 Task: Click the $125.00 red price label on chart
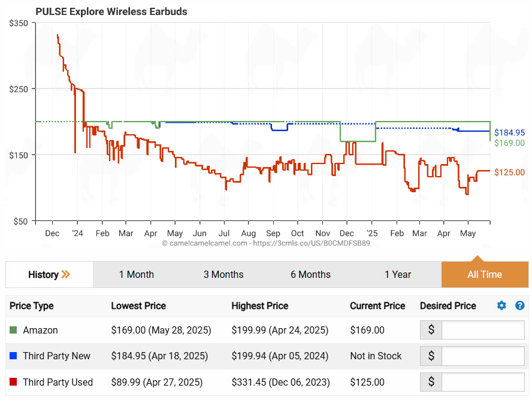509,172
